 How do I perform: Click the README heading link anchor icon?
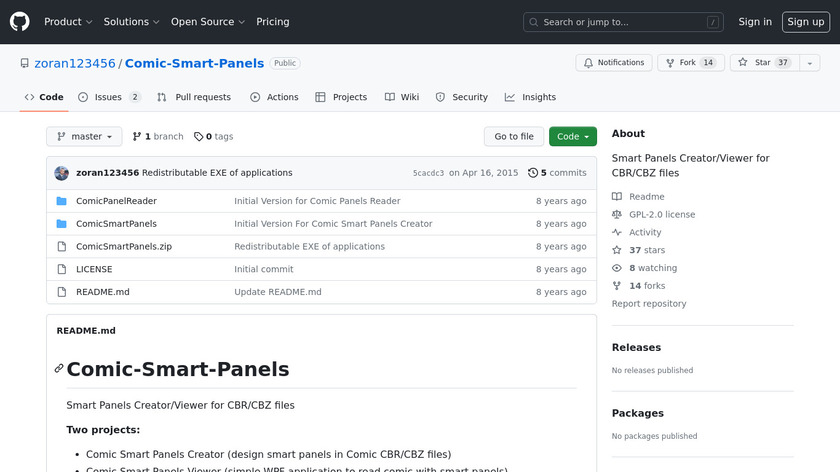[59, 369]
